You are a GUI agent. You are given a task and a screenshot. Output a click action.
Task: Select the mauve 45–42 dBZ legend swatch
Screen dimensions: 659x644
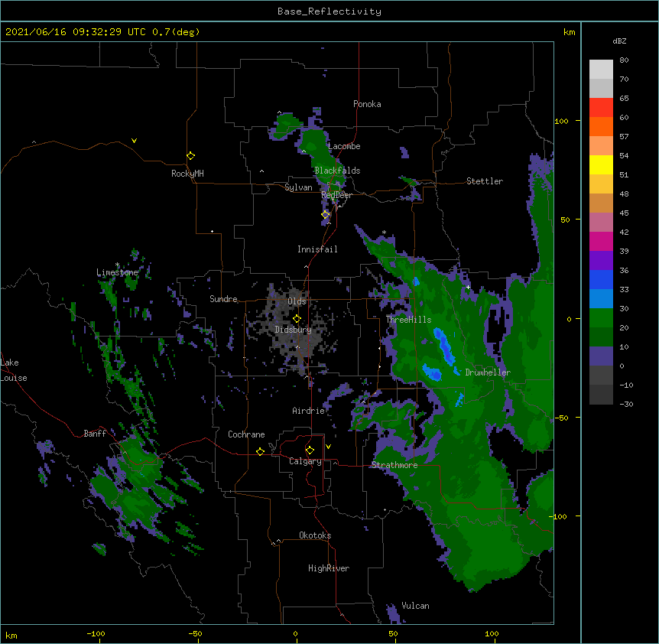click(x=601, y=223)
